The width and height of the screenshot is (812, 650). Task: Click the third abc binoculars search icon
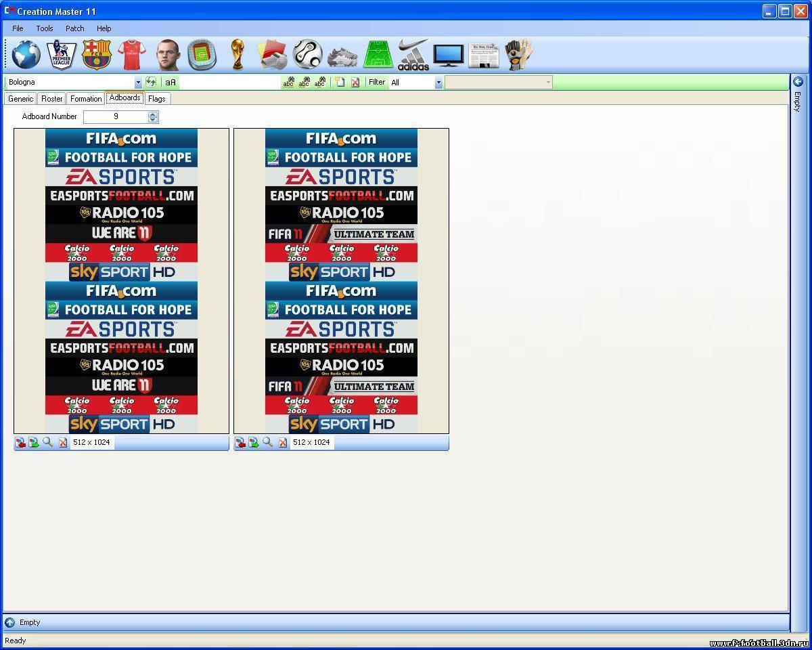point(320,82)
